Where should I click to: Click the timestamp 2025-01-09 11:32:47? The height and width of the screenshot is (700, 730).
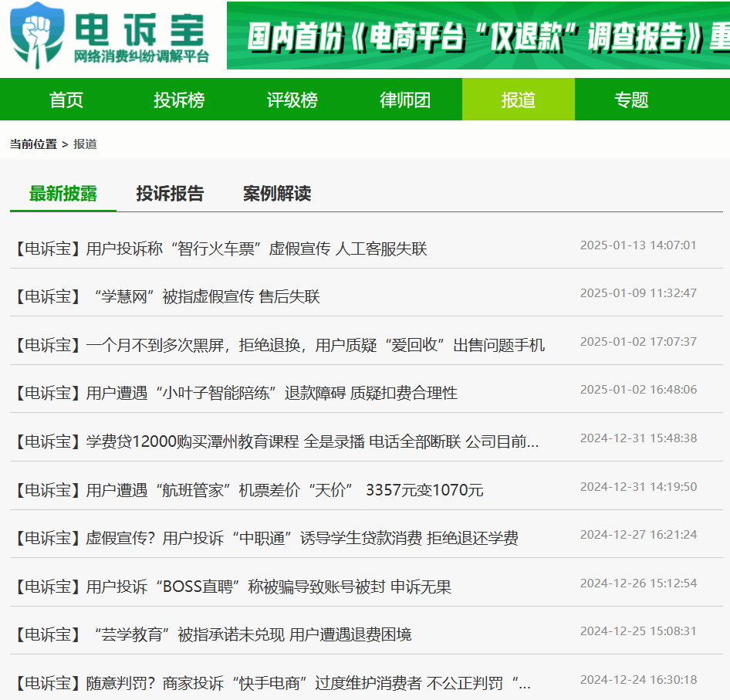(638, 293)
